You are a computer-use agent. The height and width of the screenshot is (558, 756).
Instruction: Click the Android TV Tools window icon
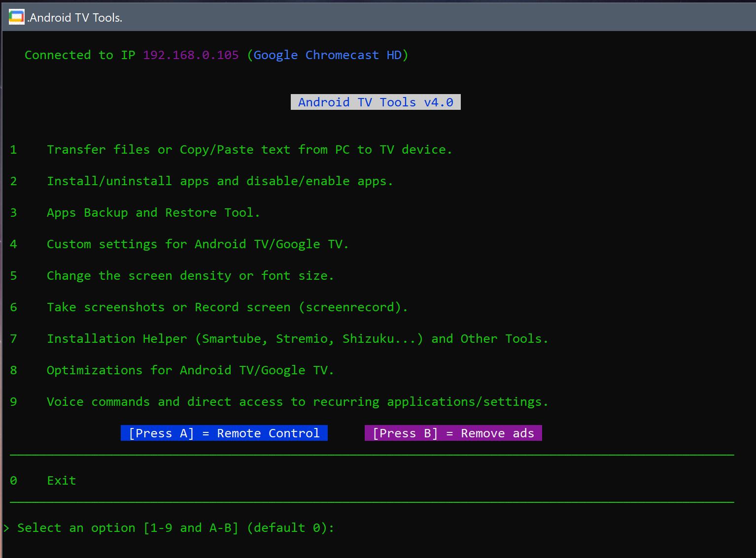coord(16,17)
